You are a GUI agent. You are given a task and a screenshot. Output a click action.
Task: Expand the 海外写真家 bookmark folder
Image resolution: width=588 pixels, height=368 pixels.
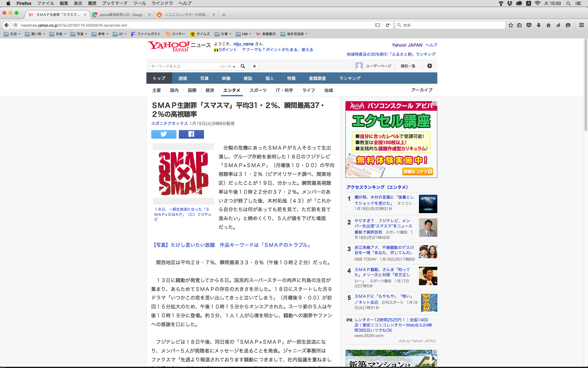294,34
